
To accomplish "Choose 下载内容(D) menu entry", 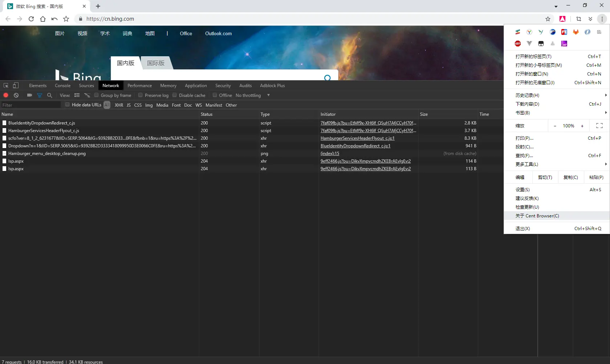I will pos(557,104).
